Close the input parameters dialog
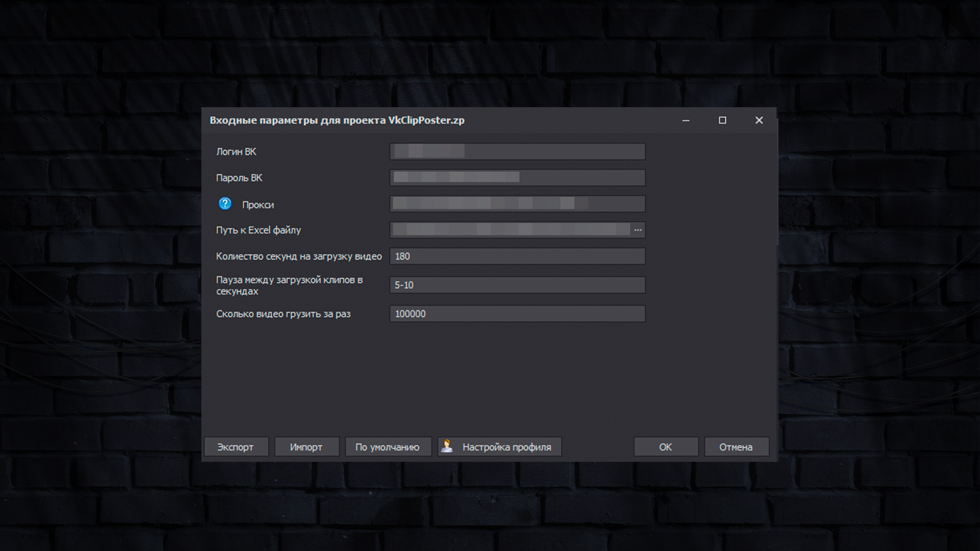Image resolution: width=980 pixels, height=551 pixels. 759,121
